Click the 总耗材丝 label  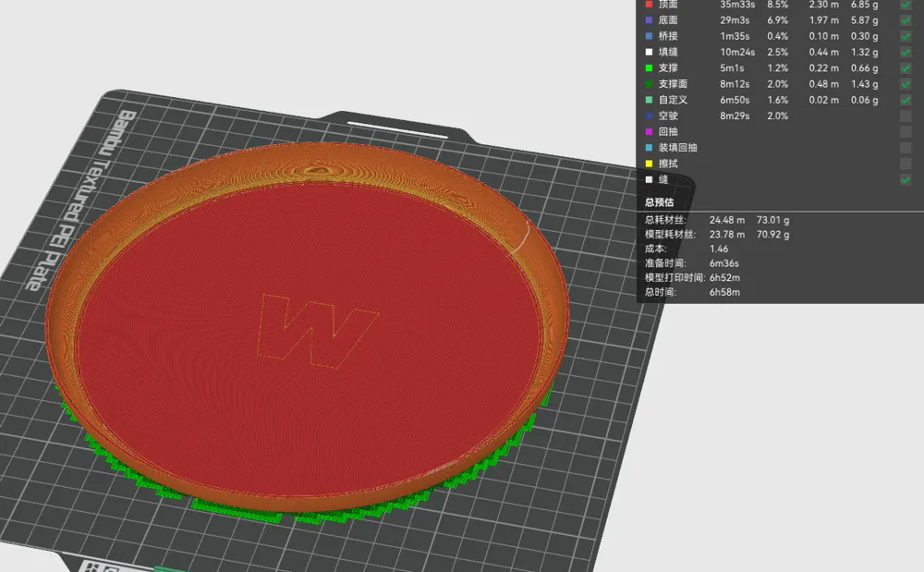pos(665,220)
